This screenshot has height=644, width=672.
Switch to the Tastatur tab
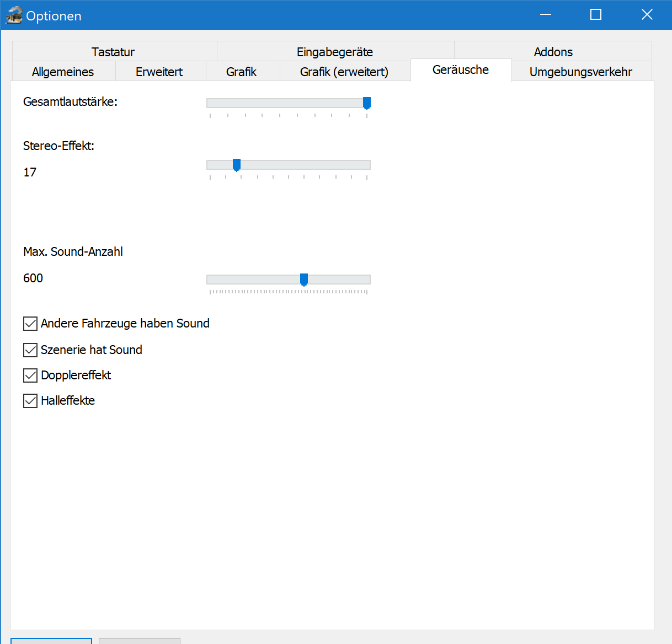113,52
